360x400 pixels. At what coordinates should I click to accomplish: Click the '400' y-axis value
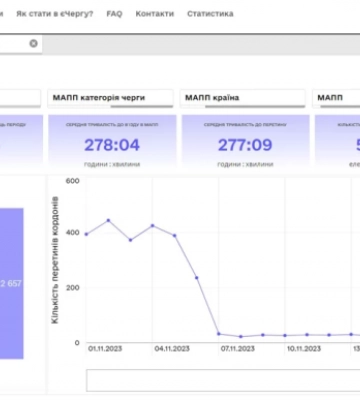(73, 232)
